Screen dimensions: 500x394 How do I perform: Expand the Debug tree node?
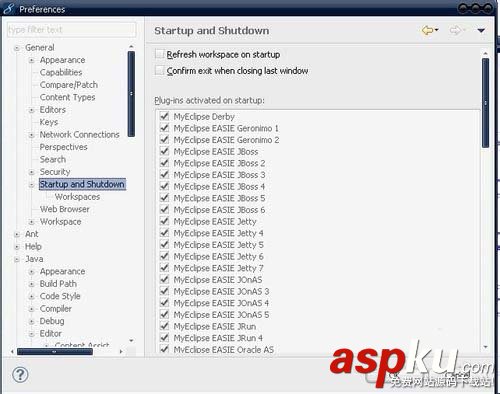[x=32, y=322]
